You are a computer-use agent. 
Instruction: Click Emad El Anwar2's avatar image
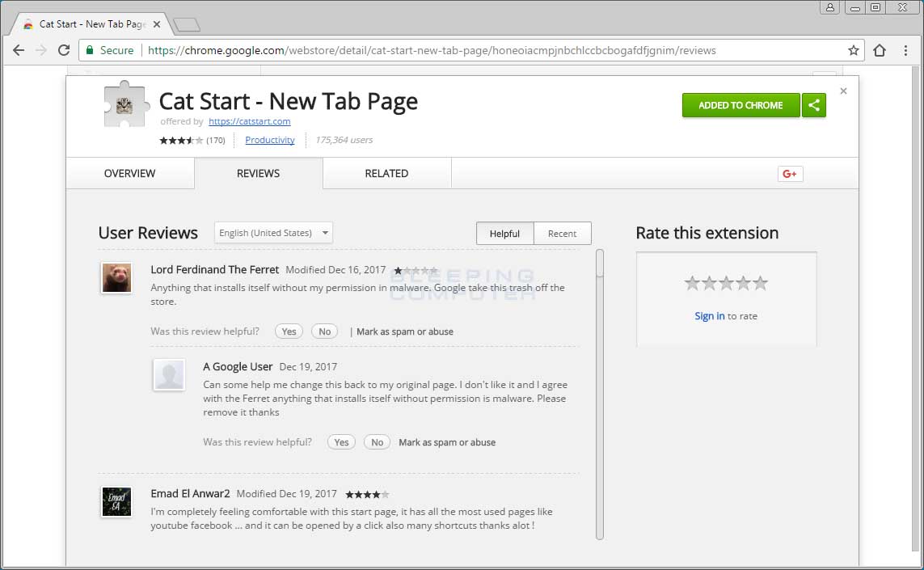point(116,501)
